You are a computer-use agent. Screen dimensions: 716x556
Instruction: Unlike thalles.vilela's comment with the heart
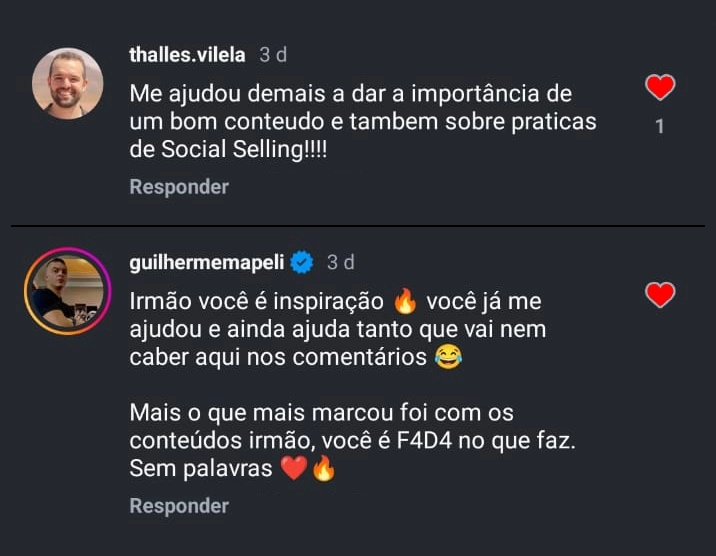(x=660, y=88)
